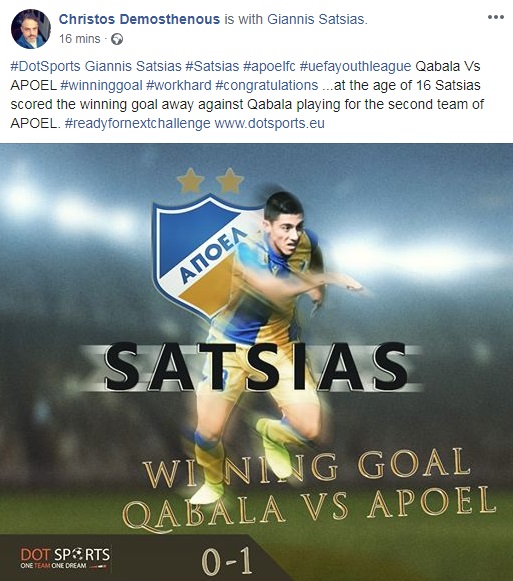Open the Satsias winning goal photo
Screen dimensions: 513x581
256,362
